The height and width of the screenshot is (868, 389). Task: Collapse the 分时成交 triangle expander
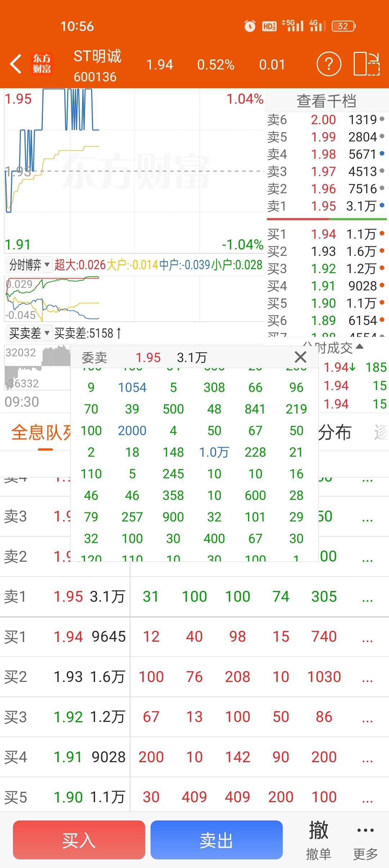click(359, 347)
